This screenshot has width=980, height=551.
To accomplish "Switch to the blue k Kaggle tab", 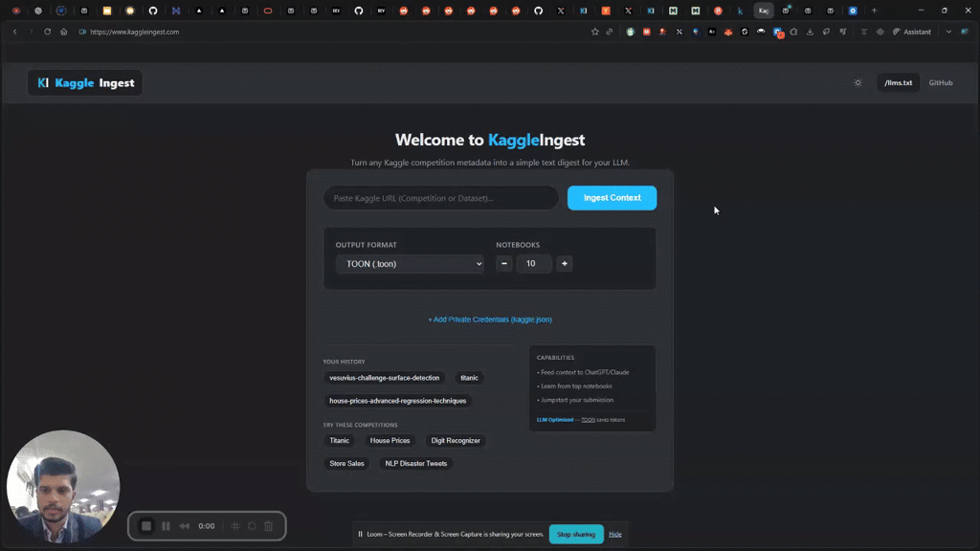I will pyautogui.click(x=741, y=11).
